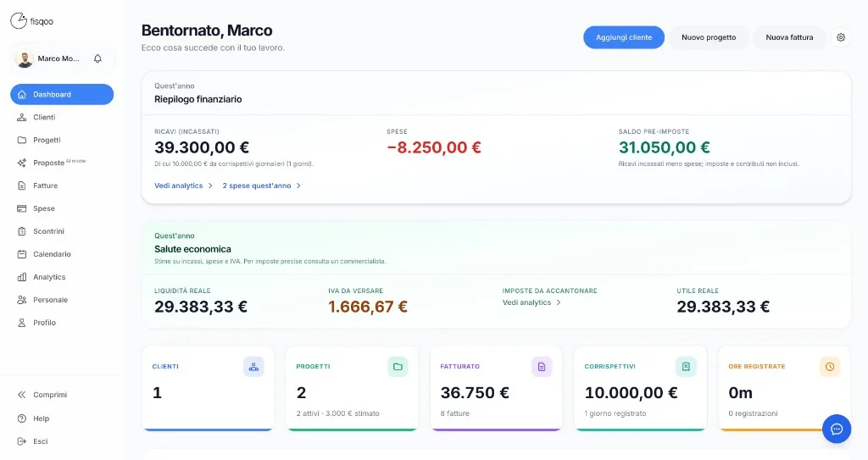Click the 8 fatture label
Screen dimensions: 868x460
pos(454,413)
